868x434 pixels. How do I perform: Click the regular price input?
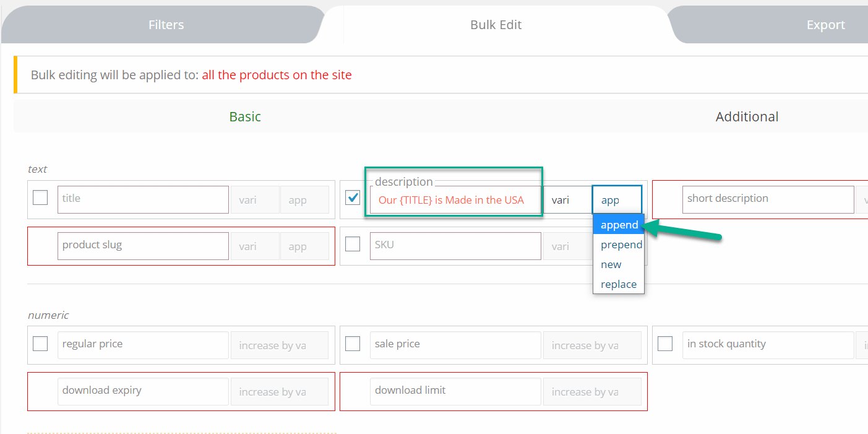click(x=143, y=345)
